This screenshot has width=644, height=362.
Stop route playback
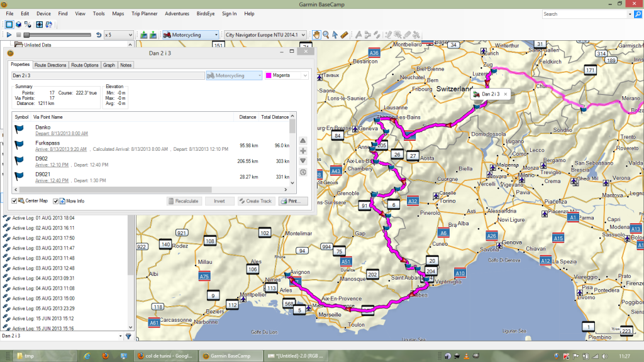(18, 35)
